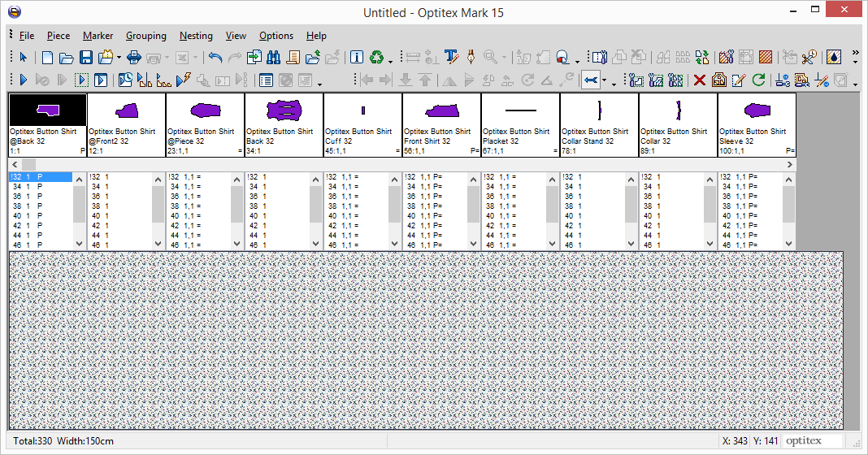The width and height of the screenshot is (868, 455).
Task: Click the pencil edit note icon
Action: [739, 80]
